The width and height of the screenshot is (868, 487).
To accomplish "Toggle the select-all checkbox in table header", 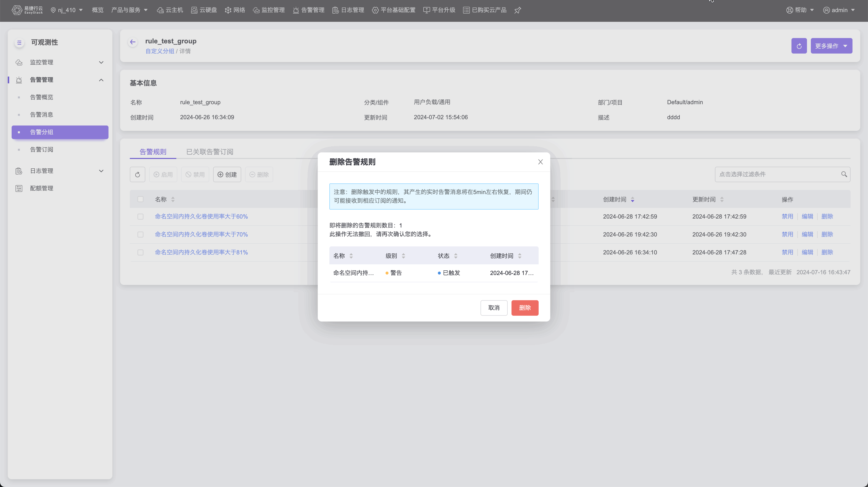I will [140, 199].
